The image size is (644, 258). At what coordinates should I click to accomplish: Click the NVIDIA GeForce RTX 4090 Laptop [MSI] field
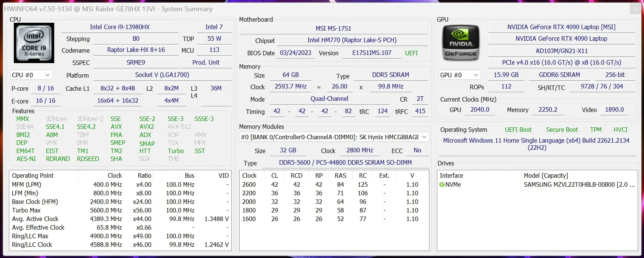[561, 27]
